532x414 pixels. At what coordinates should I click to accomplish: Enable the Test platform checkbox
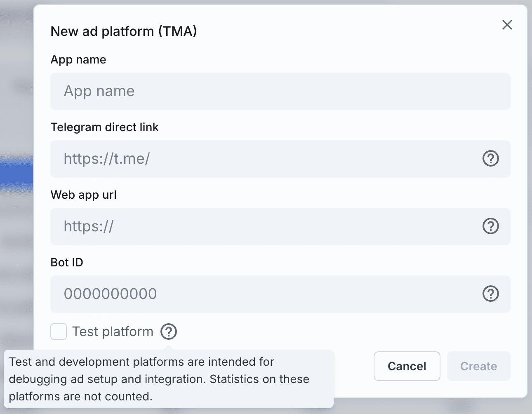59,332
